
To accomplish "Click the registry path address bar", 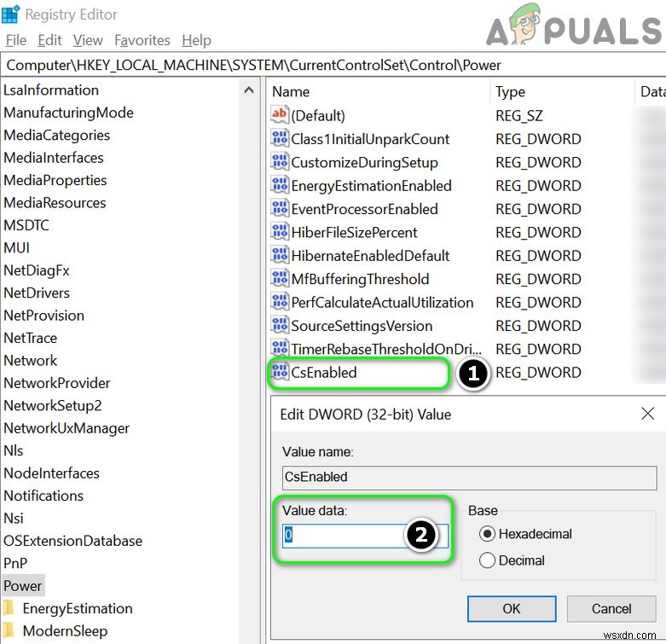I will (333, 65).
